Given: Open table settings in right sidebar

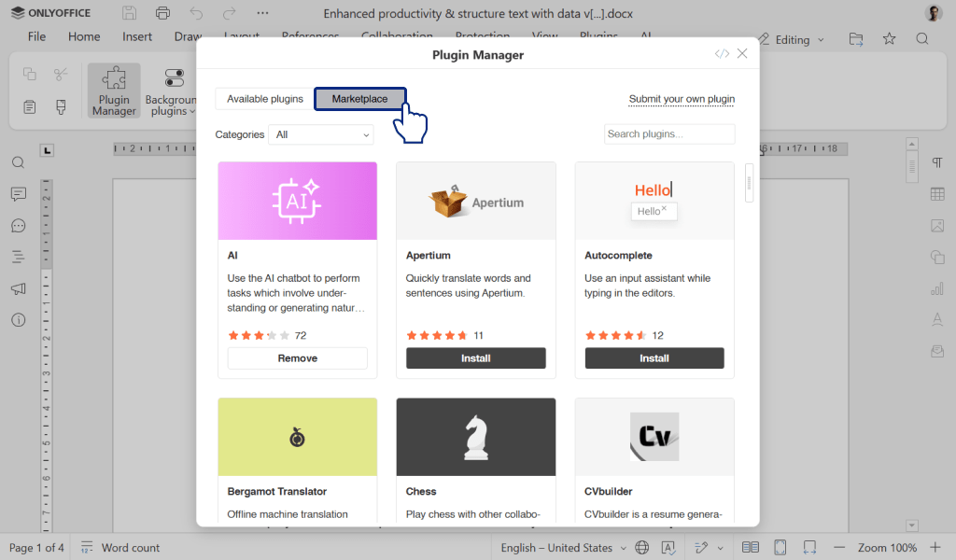Looking at the screenshot, I should [x=937, y=194].
